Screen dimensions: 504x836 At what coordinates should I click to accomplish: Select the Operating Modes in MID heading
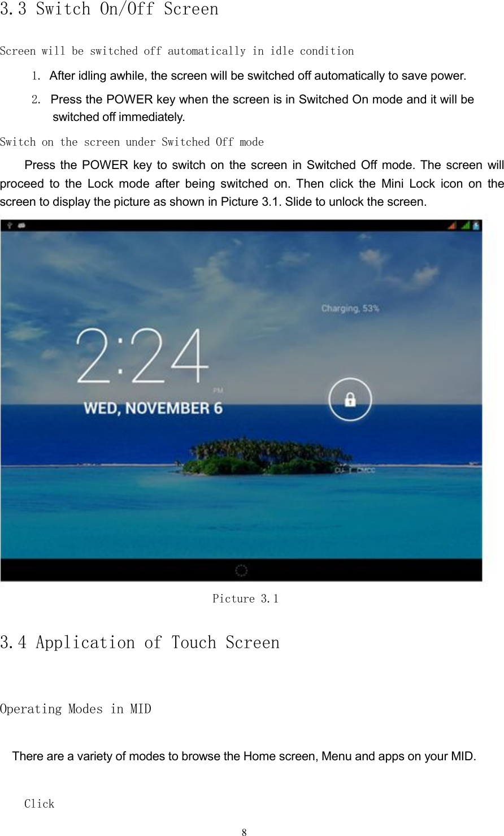(x=76, y=709)
